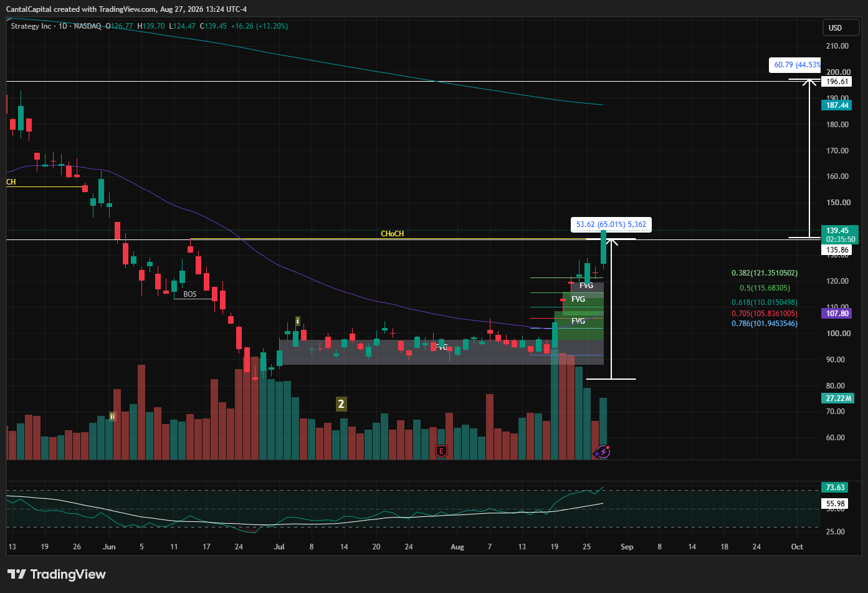Viewport: 868px width, 593px height.
Task: Click the 0.618(110.0150498) Fibonacci level
Action: click(764, 302)
